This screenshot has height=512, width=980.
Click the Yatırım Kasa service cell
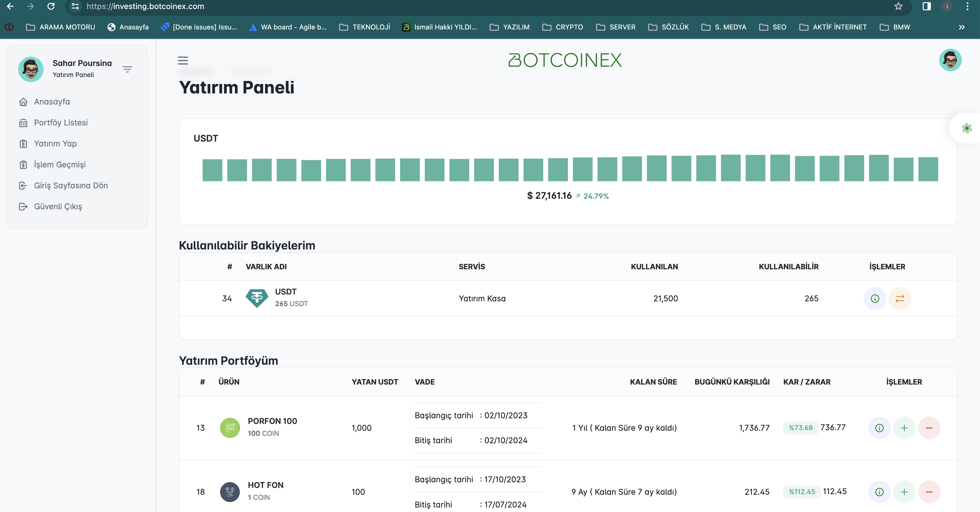(x=482, y=298)
